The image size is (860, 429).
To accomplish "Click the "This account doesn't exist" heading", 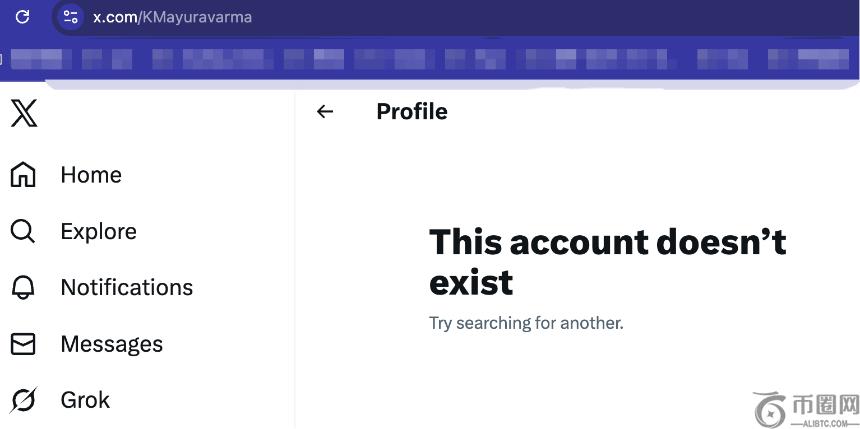I will (607, 262).
